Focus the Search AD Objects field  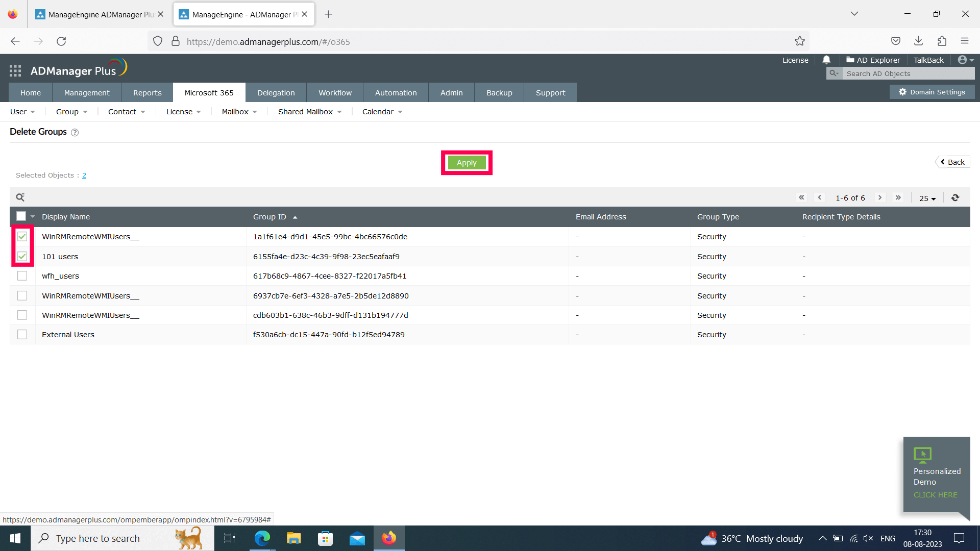coord(908,73)
